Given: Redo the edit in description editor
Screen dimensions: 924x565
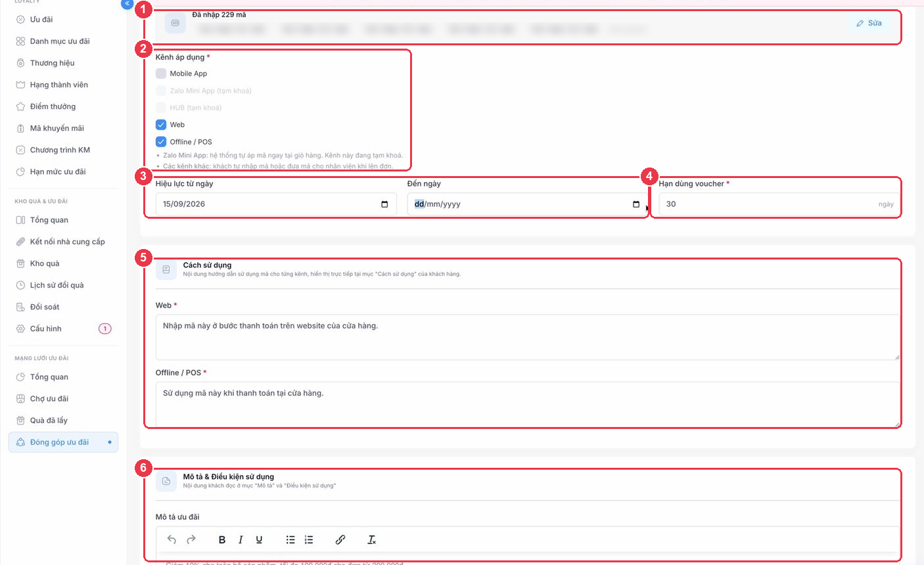Looking at the screenshot, I should pos(191,539).
